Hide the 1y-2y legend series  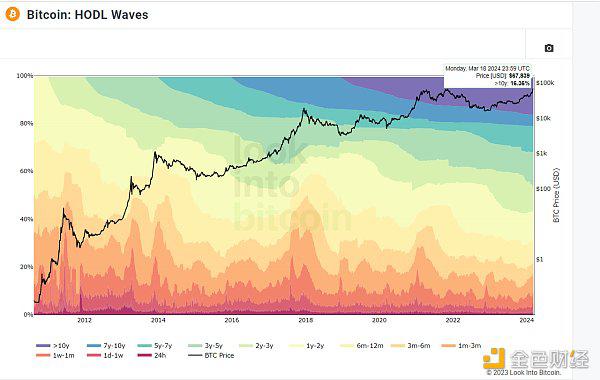(x=307, y=346)
